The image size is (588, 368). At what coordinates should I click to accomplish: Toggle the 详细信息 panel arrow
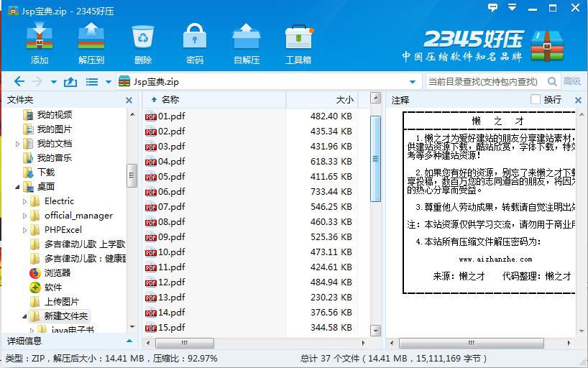pyautogui.click(x=129, y=341)
